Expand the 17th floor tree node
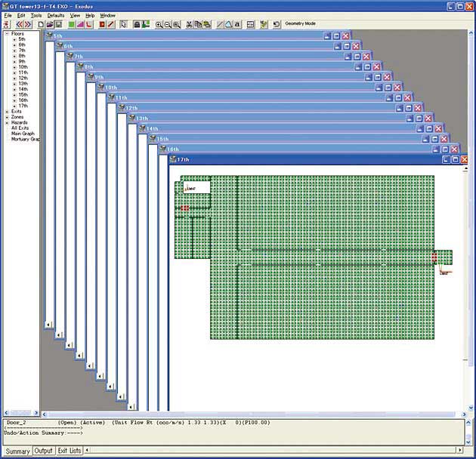 [14, 106]
